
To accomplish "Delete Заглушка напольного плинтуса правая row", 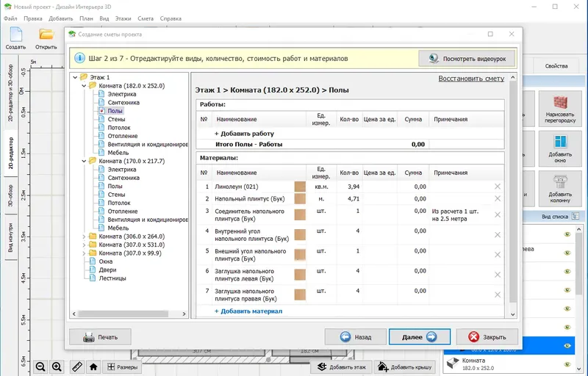I will tap(498, 294).
